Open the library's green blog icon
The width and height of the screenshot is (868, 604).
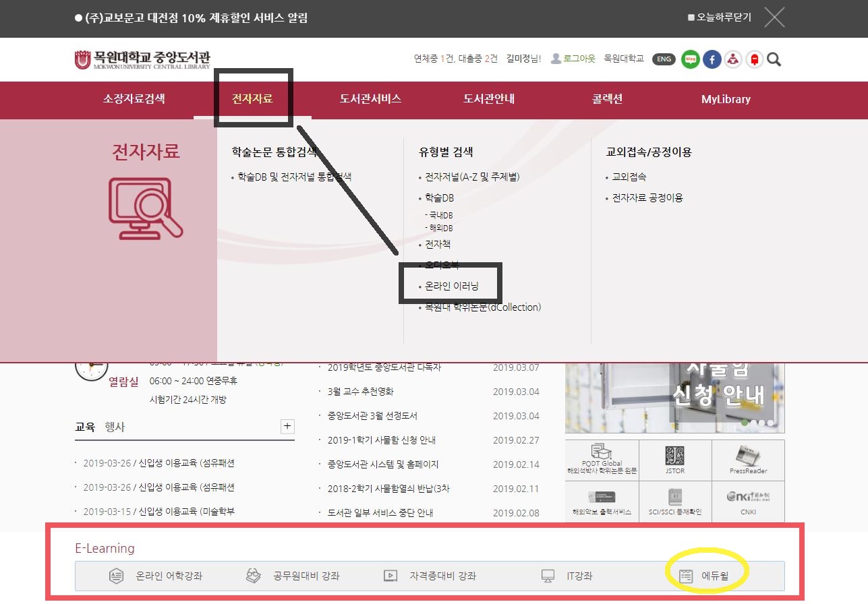[690, 59]
